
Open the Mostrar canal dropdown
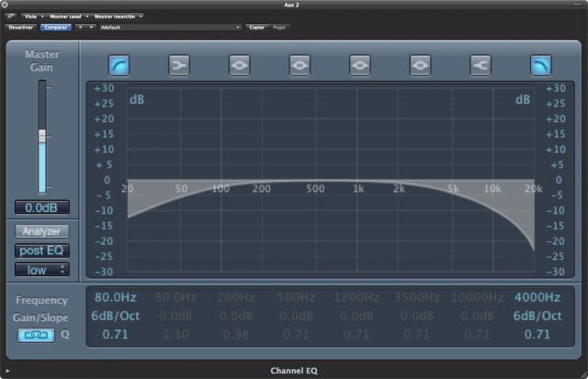point(69,17)
